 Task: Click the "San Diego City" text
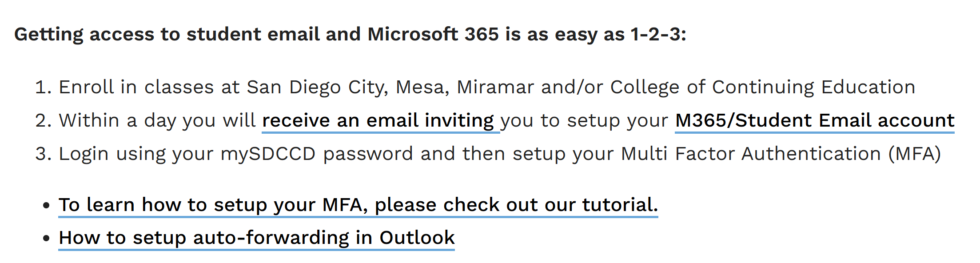[316, 87]
